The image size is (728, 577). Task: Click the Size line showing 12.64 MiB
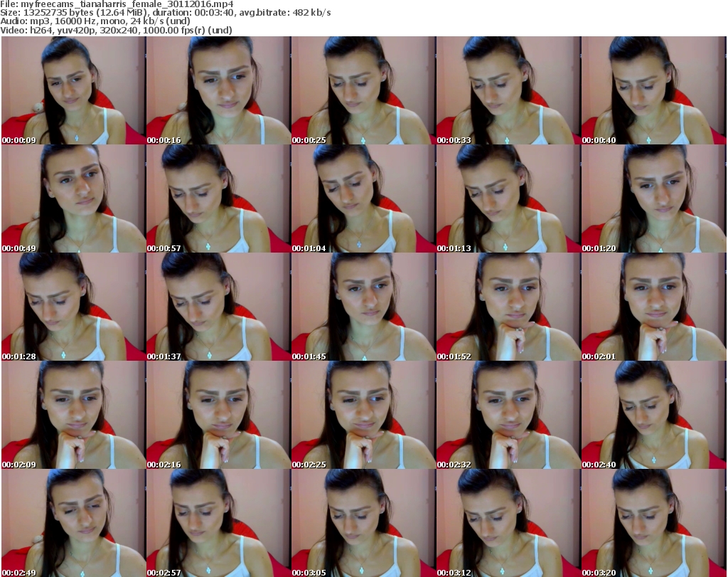(166, 13)
